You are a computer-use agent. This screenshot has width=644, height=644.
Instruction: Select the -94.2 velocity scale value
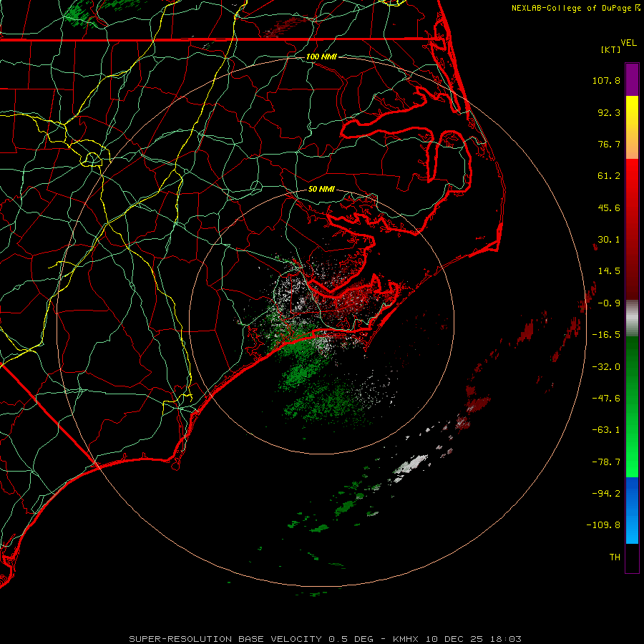pos(606,494)
